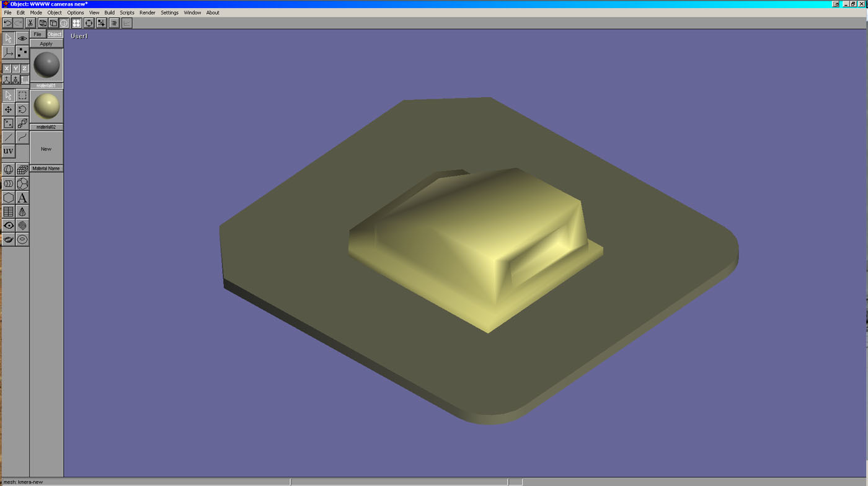
Task: Select the yellow material02 sphere swatch
Action: pyautogui.click(x=46, y=106)
